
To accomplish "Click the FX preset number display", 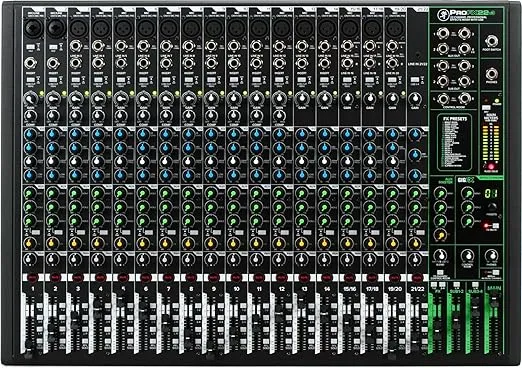I will (x=491, y=193).
